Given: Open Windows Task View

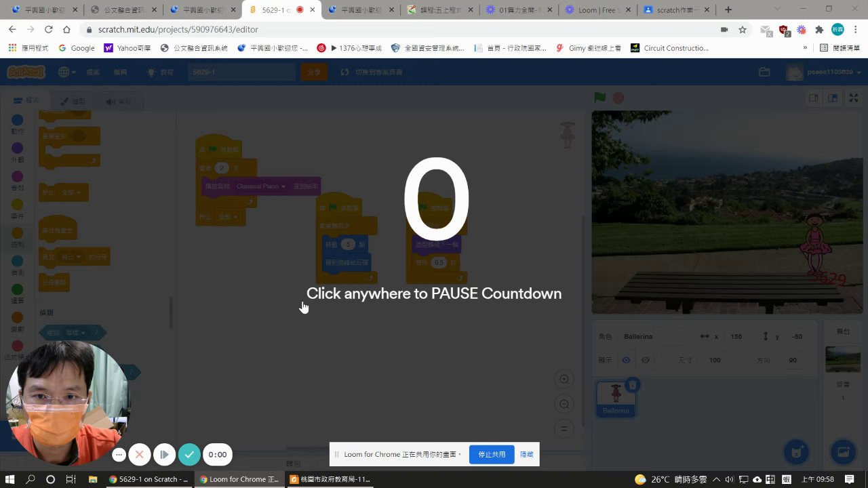Looking at the screenshot, I should [71, 479].
